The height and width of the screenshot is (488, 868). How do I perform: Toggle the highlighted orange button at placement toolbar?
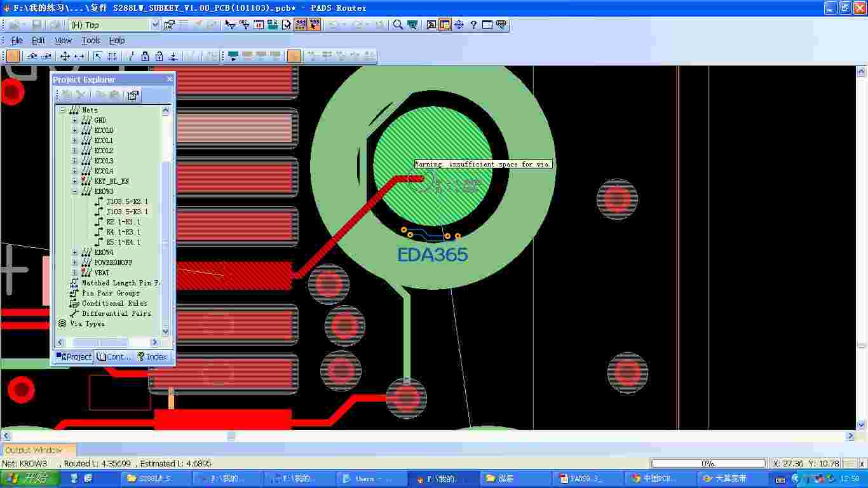click(294, 56)
